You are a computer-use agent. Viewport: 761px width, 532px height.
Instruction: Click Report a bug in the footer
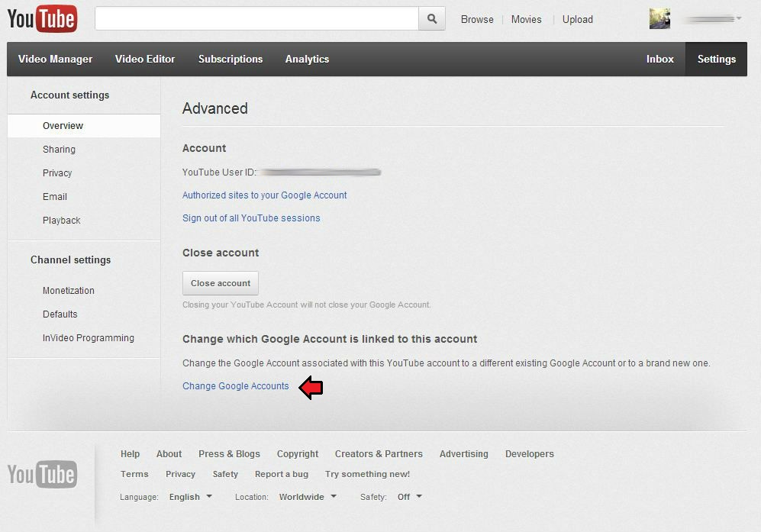coord(282,474)
